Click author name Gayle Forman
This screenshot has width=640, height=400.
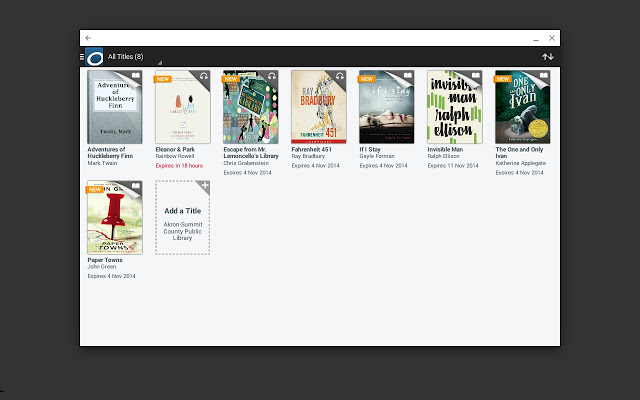coord(377,156)
